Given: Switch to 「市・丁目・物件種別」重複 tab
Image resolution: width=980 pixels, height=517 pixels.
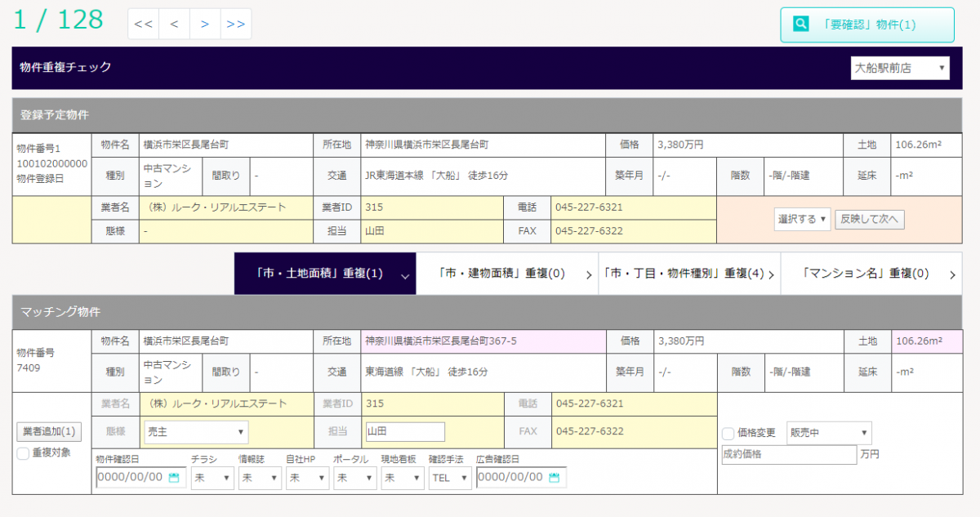Looking at the screenshot, I should pyautogui.click(x=688, y=274).
